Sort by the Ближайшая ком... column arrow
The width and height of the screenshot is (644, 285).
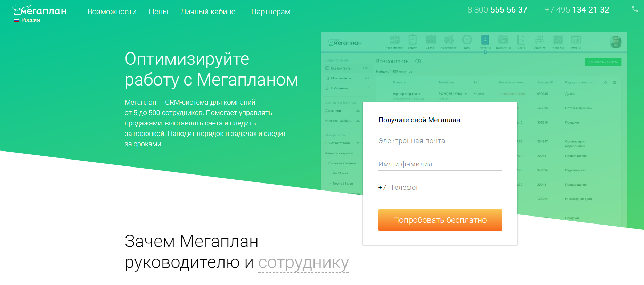[x=529, y=82]
